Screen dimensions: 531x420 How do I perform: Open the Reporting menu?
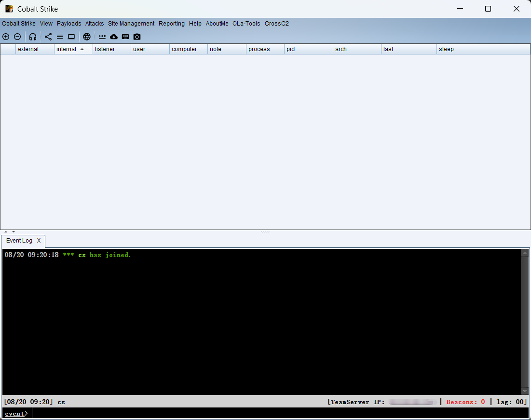[172, 23]
